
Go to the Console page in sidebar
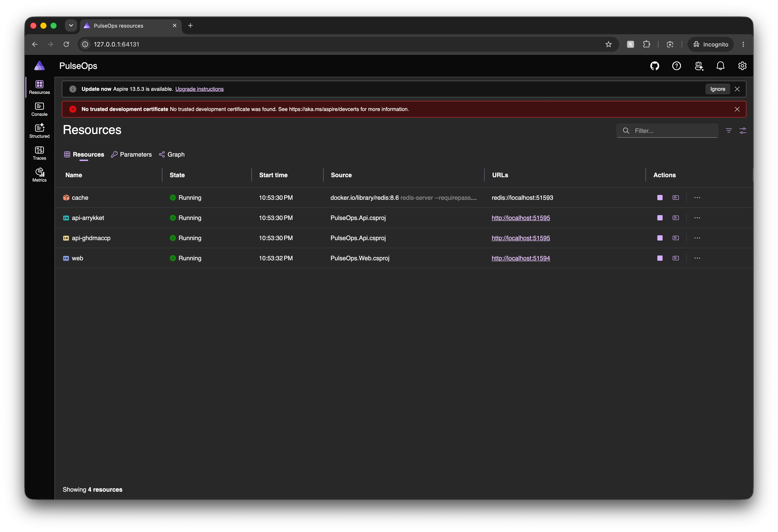[39, 109]
